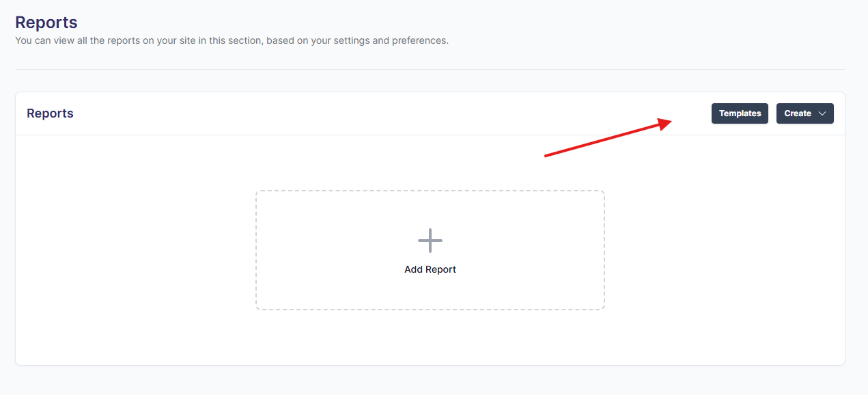Click the white header bar of Reports card
868x395 pixels.
point(341,113)
